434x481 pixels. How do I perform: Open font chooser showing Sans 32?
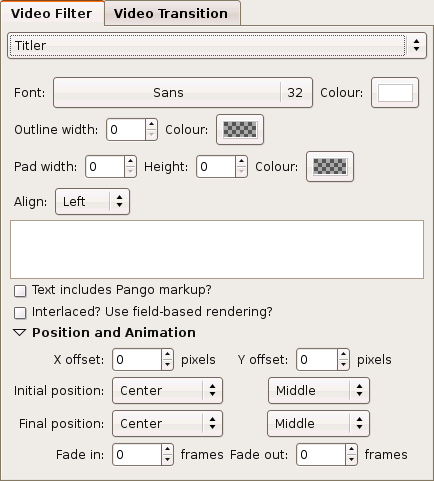coord(183,93)
